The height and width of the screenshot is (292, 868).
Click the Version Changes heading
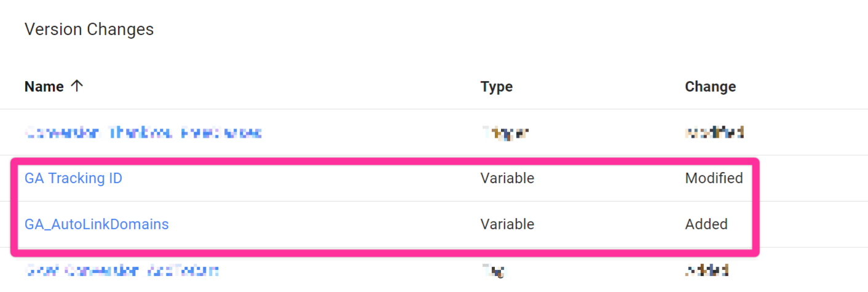[x=89, y=29]
